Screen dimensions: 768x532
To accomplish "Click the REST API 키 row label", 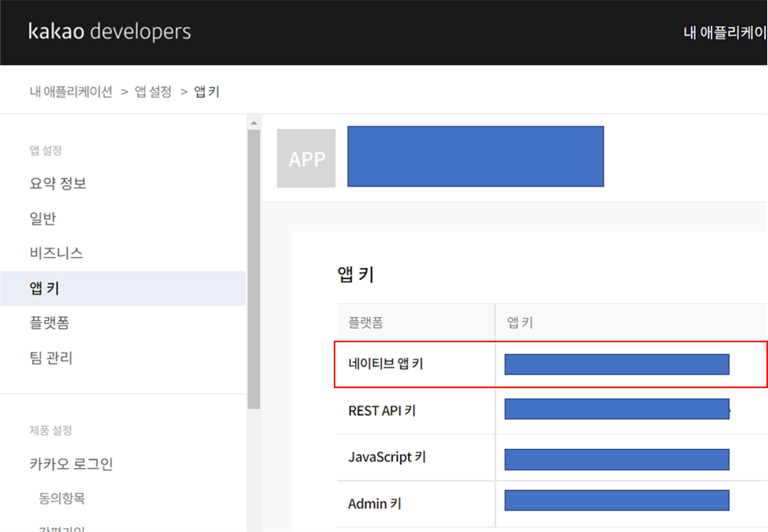I will 382,410.
